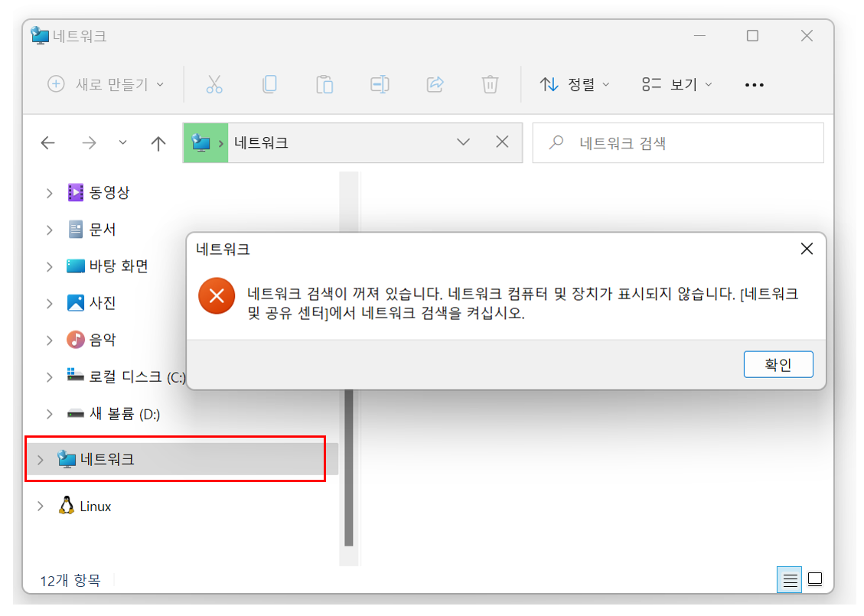This screenshot has width=864, height=616.
Task: Expand the Linux tree node
Action: click(x=41, y=507)
